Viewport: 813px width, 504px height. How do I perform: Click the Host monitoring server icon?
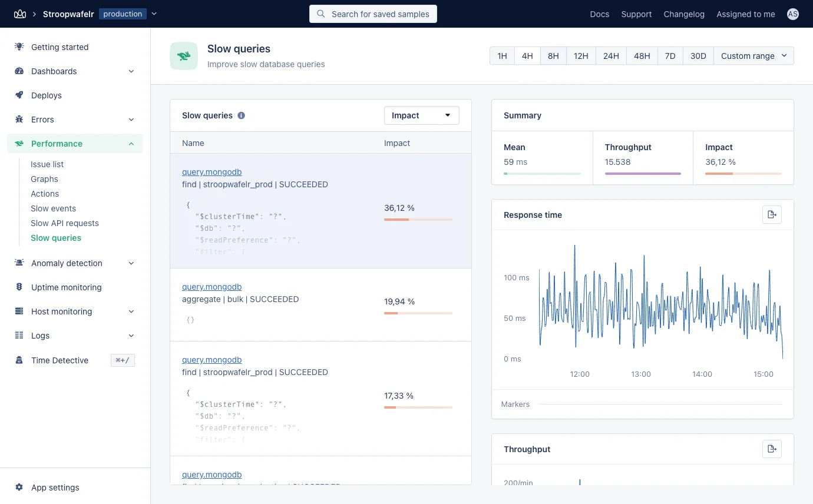point(19,311)
